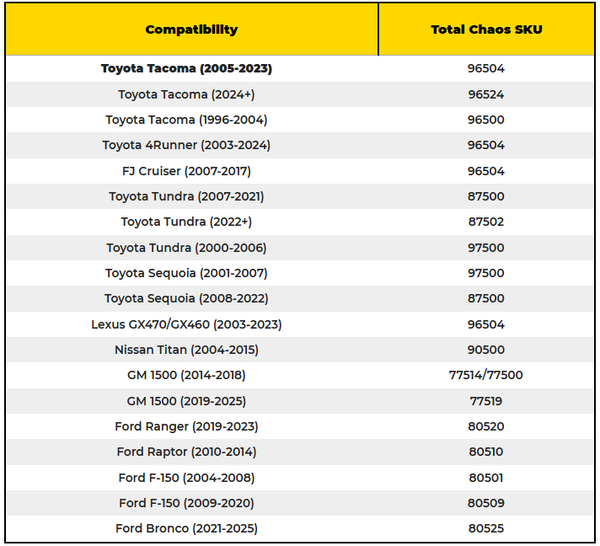Click Toyota 4Runner (2003-2024) cell

tap(186, 145)
